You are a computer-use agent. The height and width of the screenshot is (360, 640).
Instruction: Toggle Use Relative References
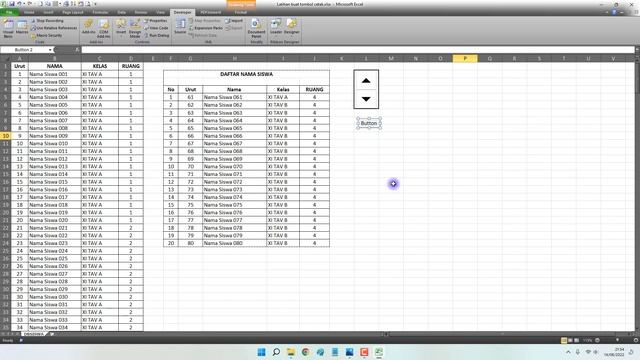coord(54,28)
